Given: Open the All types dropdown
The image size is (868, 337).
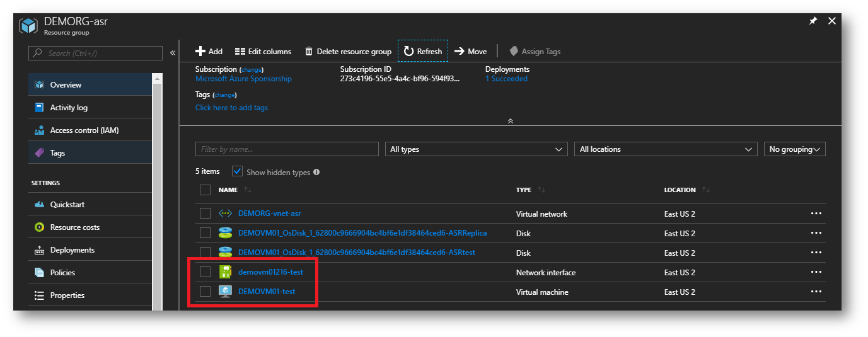Looking at the screenshot, I should (477, 149).
